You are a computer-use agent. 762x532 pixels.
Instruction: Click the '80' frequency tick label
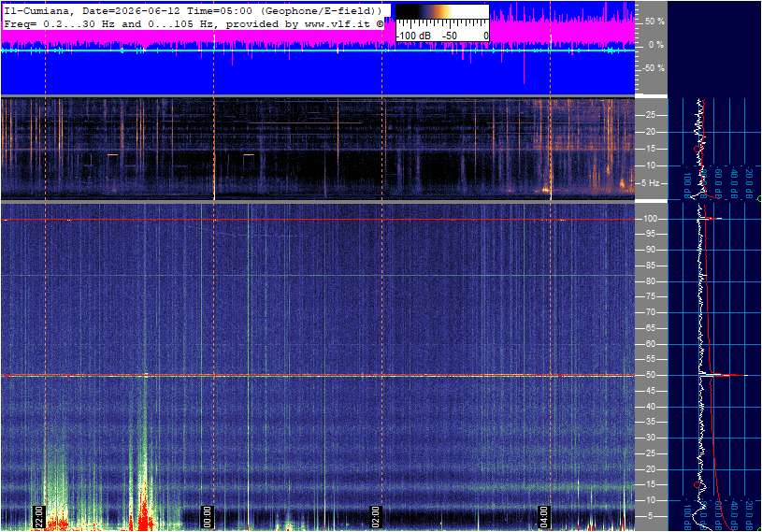pyautogui.click(x=650, y=281)
